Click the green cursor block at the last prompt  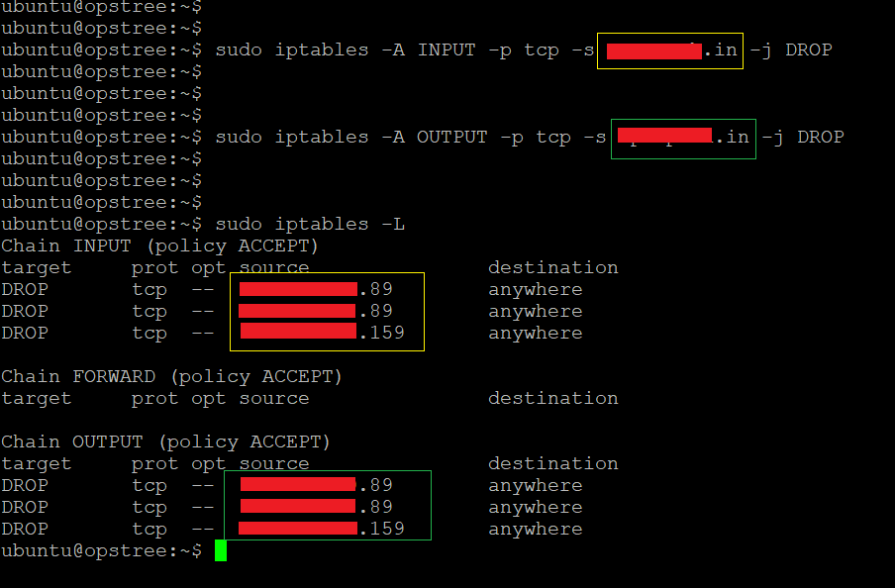pos(221,550)
